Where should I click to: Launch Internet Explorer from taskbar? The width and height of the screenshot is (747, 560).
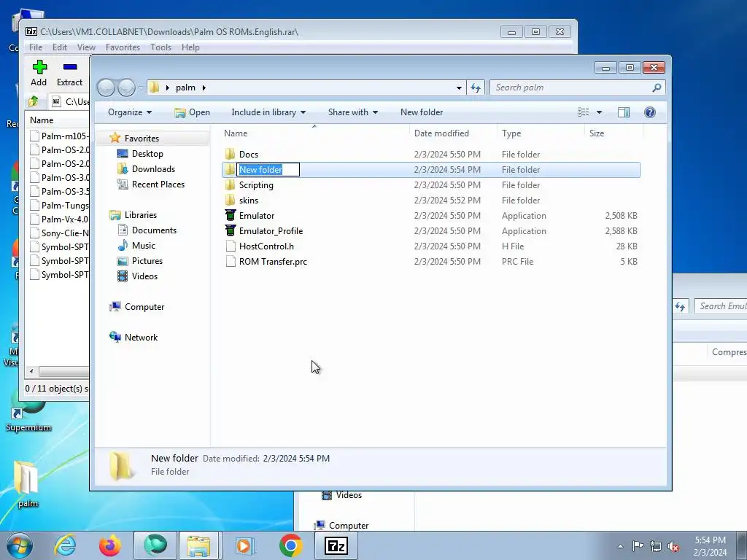[65, 545]
